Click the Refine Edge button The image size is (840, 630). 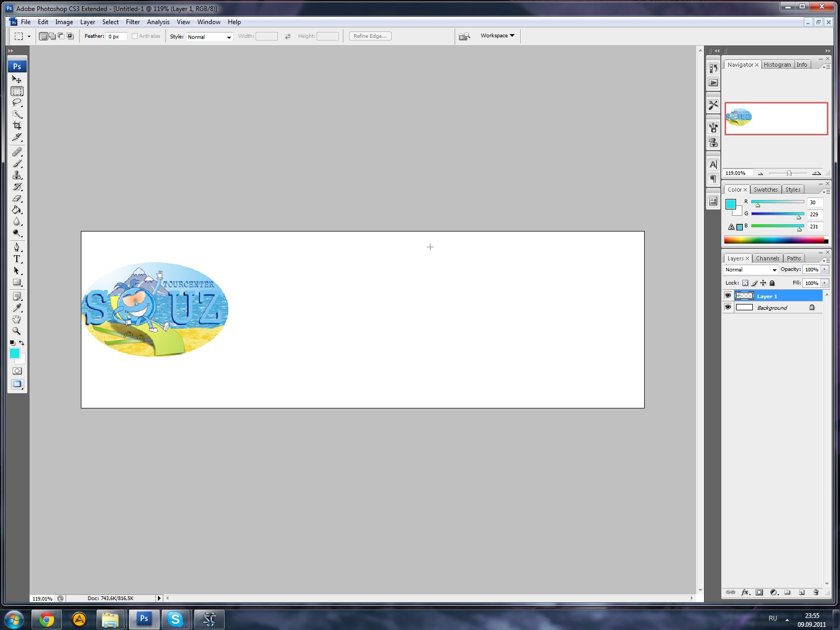370,36
